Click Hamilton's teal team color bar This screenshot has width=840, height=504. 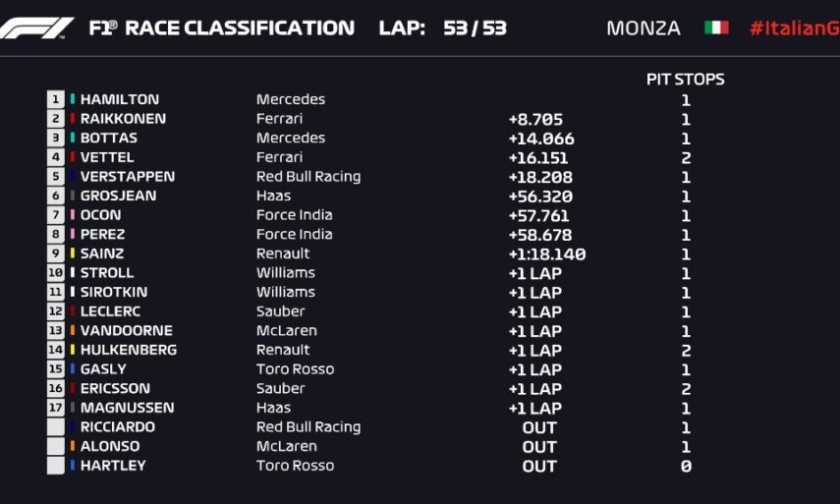tap(73, 99)
